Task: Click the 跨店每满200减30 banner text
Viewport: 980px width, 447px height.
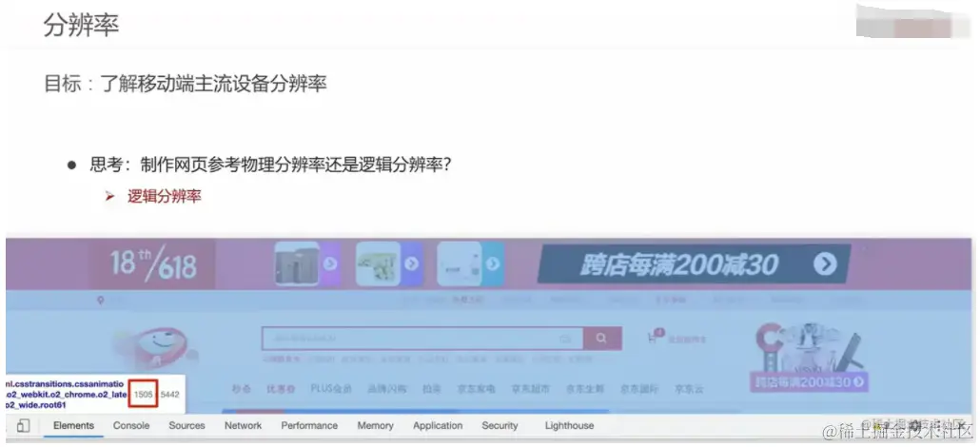Action: click(x=678, y=265)
